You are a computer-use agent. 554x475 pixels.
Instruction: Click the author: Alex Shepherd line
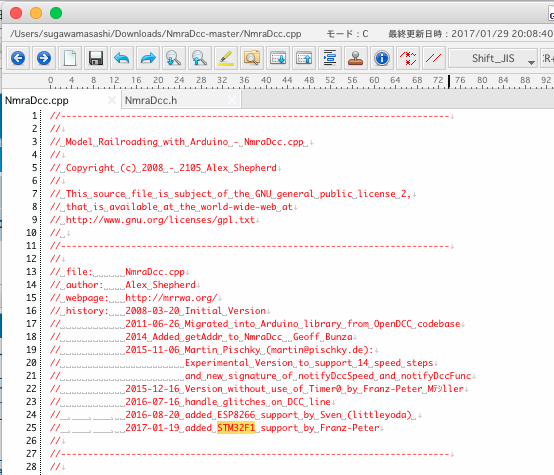coord(123,285)
